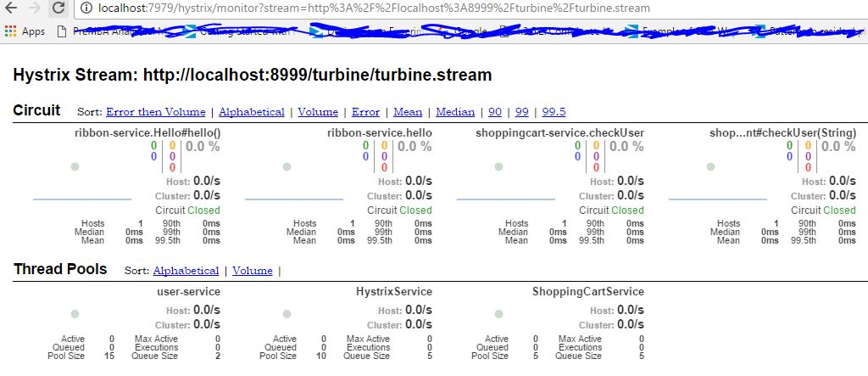Screen dimensions: 868x376
Task: Click Circuit Closed status under shop...nt#checkUser(String)
Action: click(x=824, y=210)
